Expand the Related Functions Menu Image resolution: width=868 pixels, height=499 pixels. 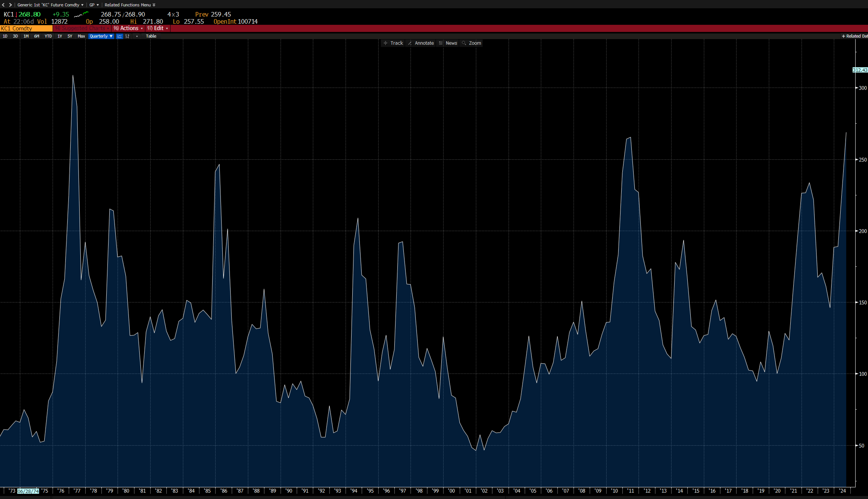coord(130,5)
